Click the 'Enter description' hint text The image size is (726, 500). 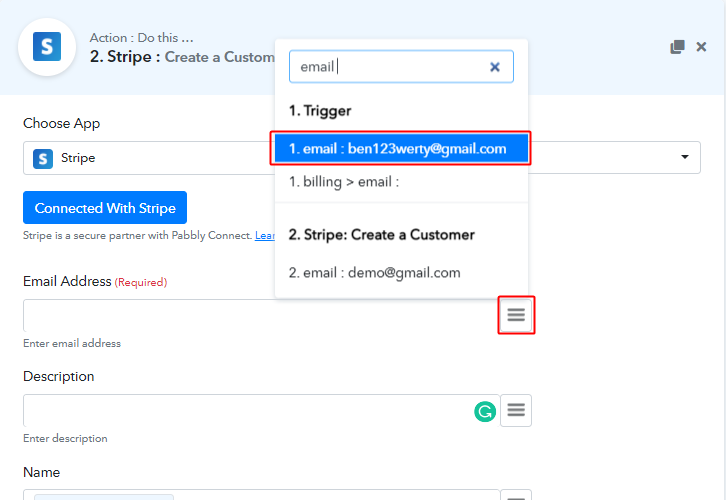65,438
